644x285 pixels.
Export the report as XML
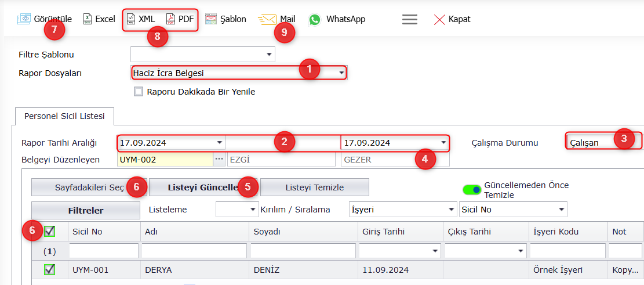coord(141,19)
